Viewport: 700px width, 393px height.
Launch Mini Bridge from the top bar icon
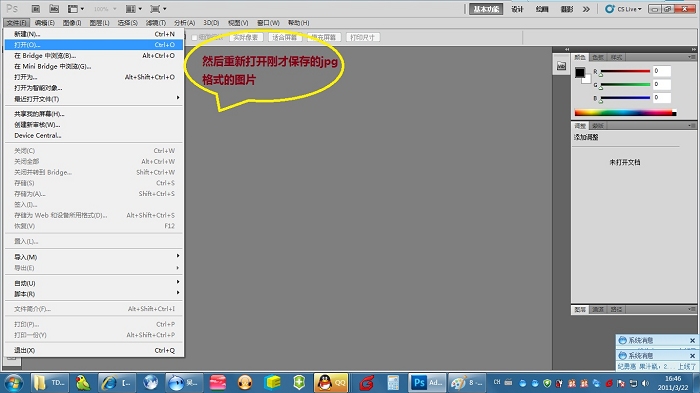(54, 8)
